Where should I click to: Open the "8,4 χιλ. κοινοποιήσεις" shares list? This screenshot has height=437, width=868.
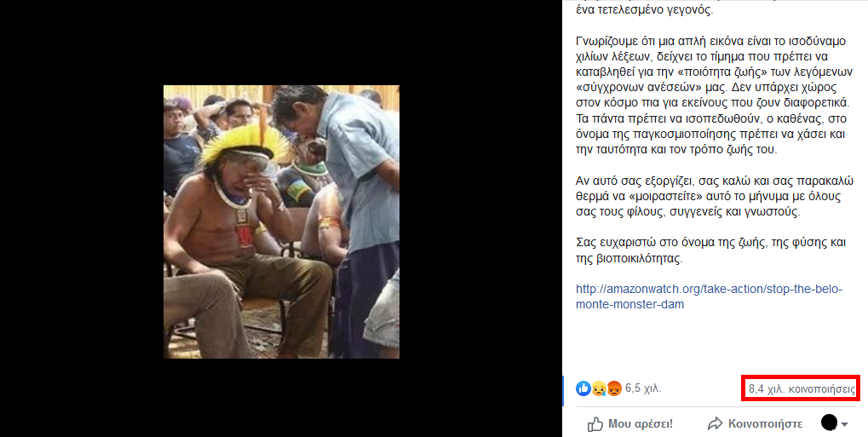801,388
